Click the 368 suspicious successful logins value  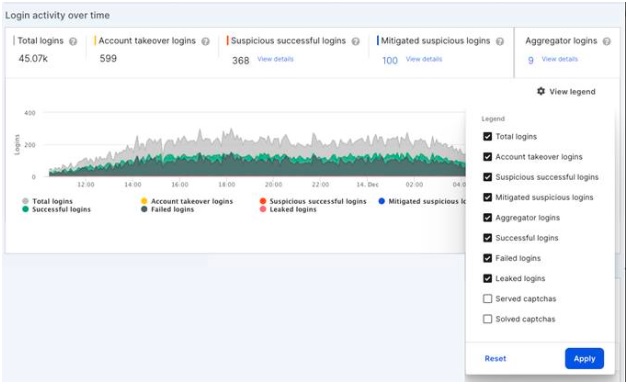point(241,60)
